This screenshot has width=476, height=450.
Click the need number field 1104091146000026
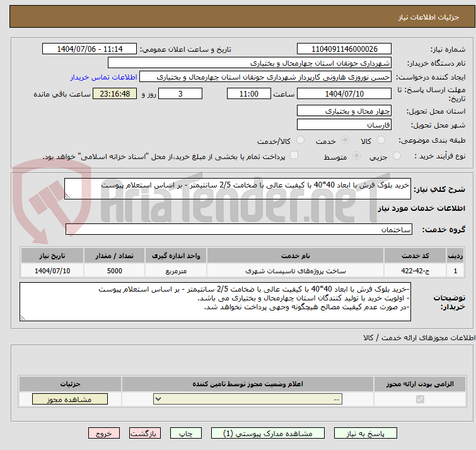click(x=344, y=49)
